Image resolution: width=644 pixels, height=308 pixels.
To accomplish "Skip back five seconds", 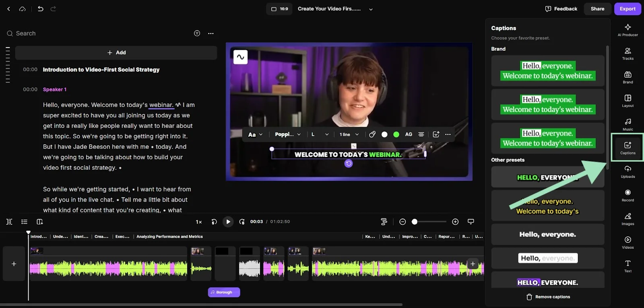I will (x=214, y=222).
